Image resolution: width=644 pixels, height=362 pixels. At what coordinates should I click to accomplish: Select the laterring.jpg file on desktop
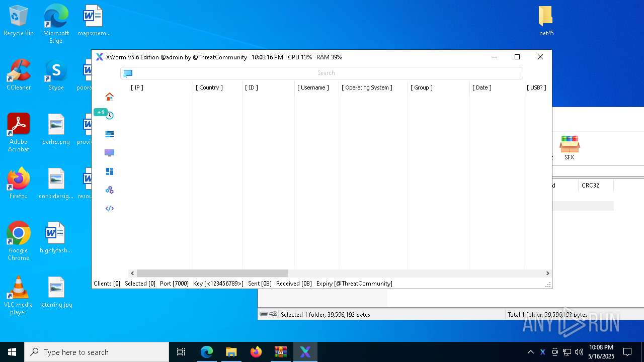[x=56, y=293]
